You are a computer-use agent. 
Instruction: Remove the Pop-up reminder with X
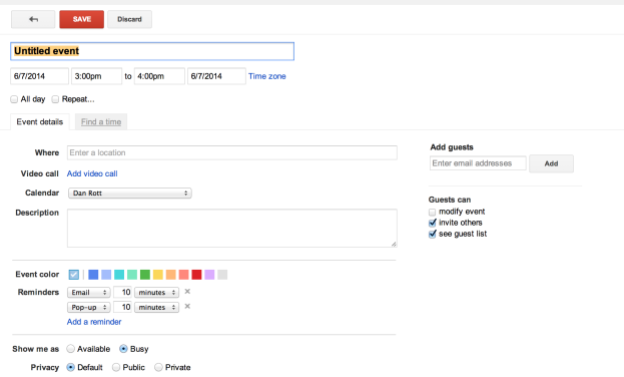pyautogui.click(x=187, y=307)
